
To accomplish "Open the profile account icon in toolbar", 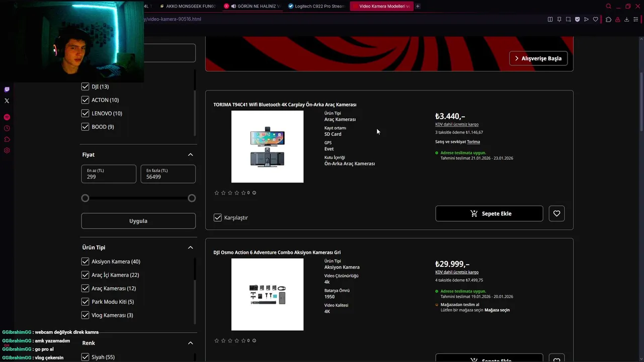I will [x=617, y=19].
